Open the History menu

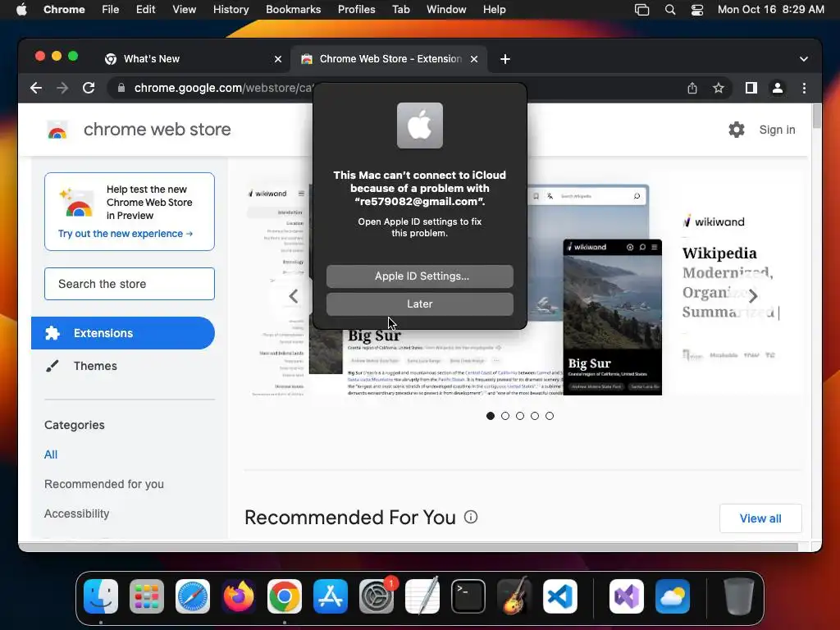[x=231, y=9]
